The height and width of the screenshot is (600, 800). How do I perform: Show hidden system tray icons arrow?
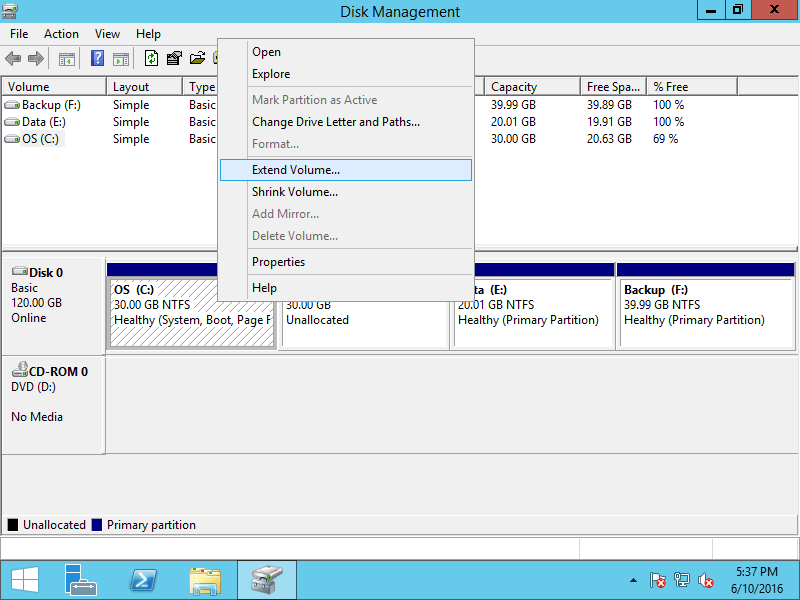pos(633,580)
